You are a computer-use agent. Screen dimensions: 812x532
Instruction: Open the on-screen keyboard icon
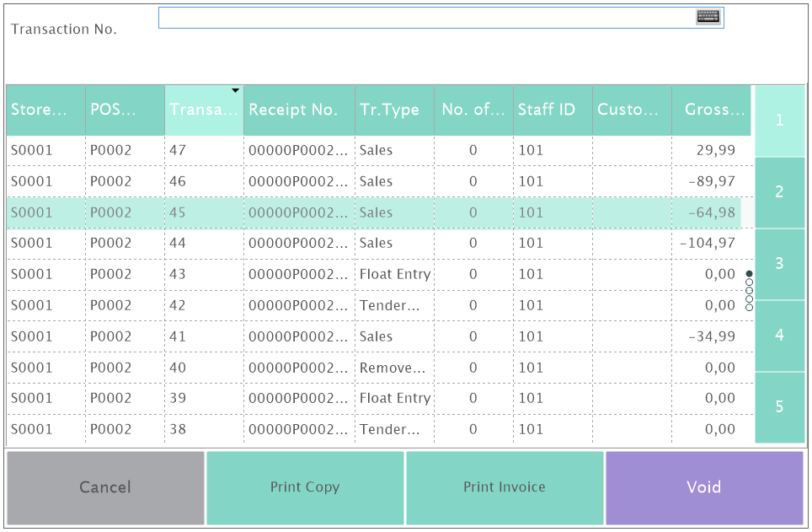[708, 17]
